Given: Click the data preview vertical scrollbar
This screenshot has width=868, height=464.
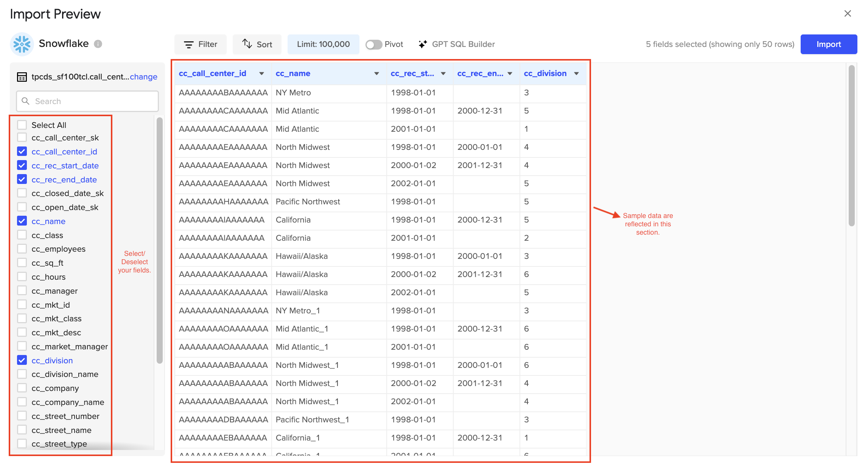Looking at the screenshot, I should [852, 146].
